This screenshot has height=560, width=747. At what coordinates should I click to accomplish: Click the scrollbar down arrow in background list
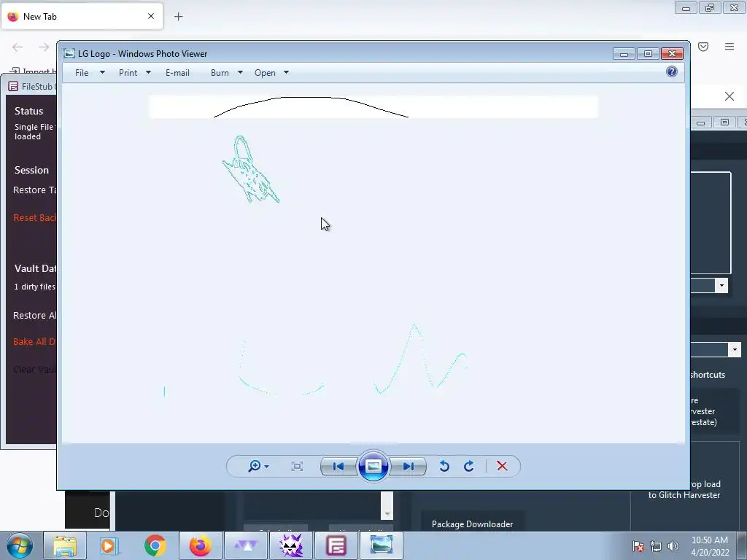click(387, 513)
